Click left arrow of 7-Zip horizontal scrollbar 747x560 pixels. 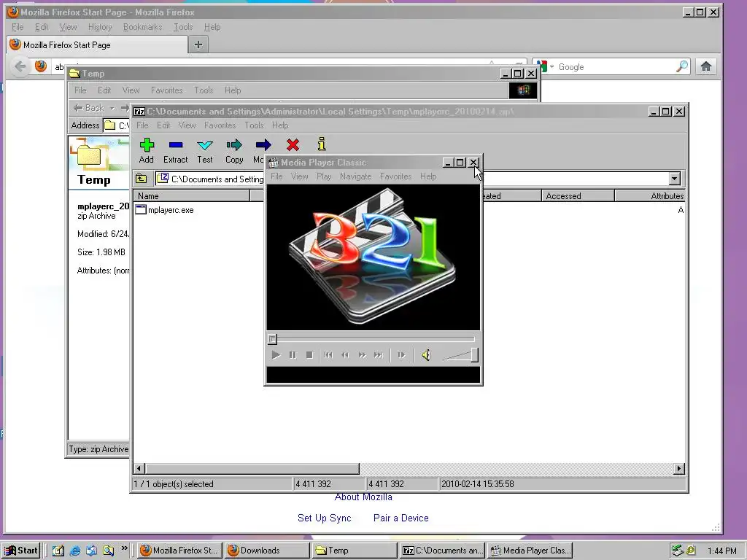click(x=139, y=469)
